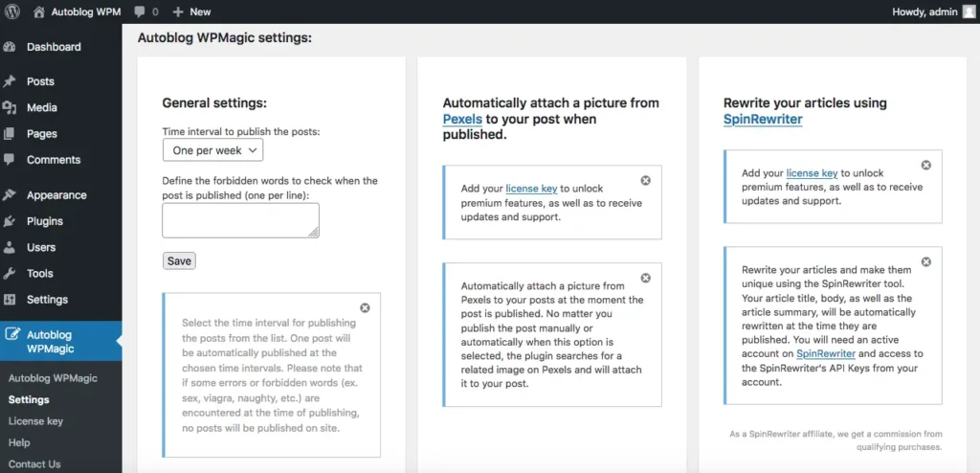Click the SpinRewriter affiliate disclaimer text
980x473 pixels.
[x=835, y=440]
